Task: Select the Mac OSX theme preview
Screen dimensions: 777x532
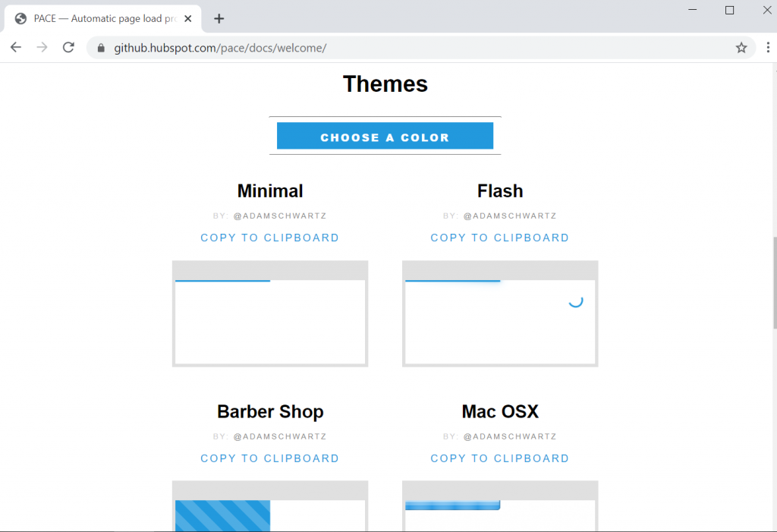Action: (x=500, y=505)
